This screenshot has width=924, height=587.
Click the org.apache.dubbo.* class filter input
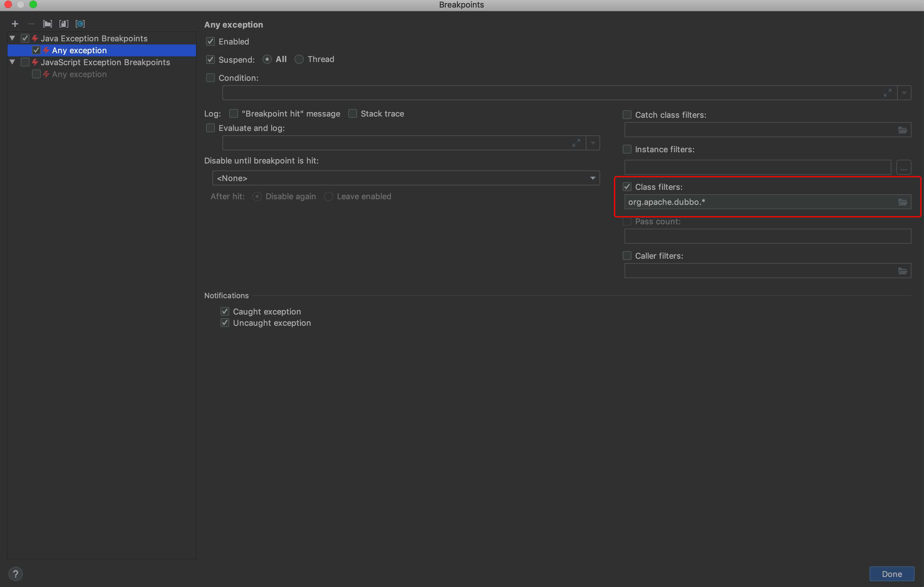click(761, 202)
